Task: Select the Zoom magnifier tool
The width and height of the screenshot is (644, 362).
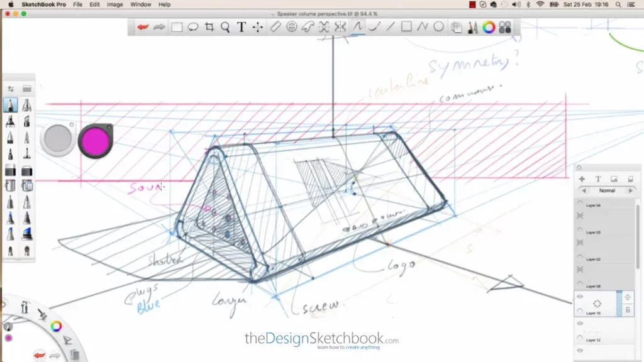Action: pyautogui.click(x=225, y=27)
